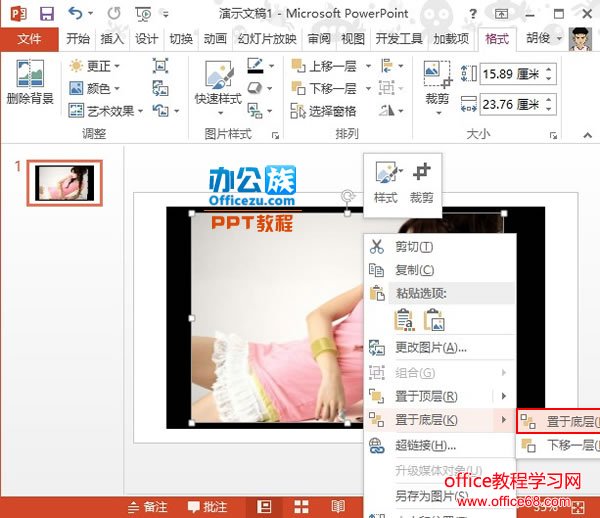
Task: Start slideshow from quick access toolbar icon
Action: (143, 14)
